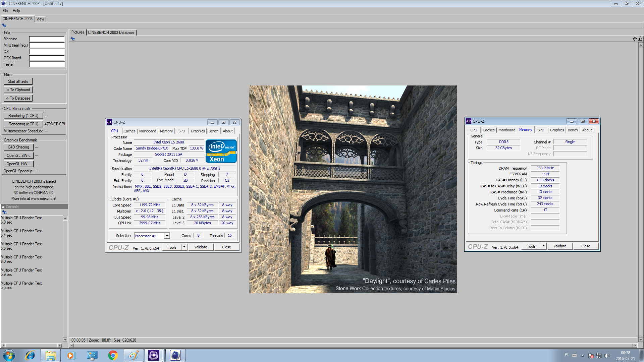
Task: Switch to CPU-Z taskbar icon
Action: click(x=154, y=355)
